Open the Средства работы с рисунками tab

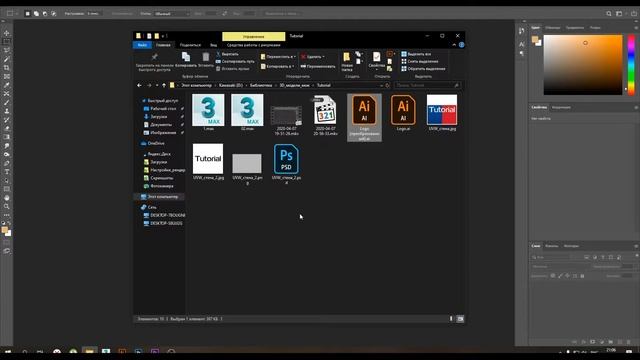253,45
